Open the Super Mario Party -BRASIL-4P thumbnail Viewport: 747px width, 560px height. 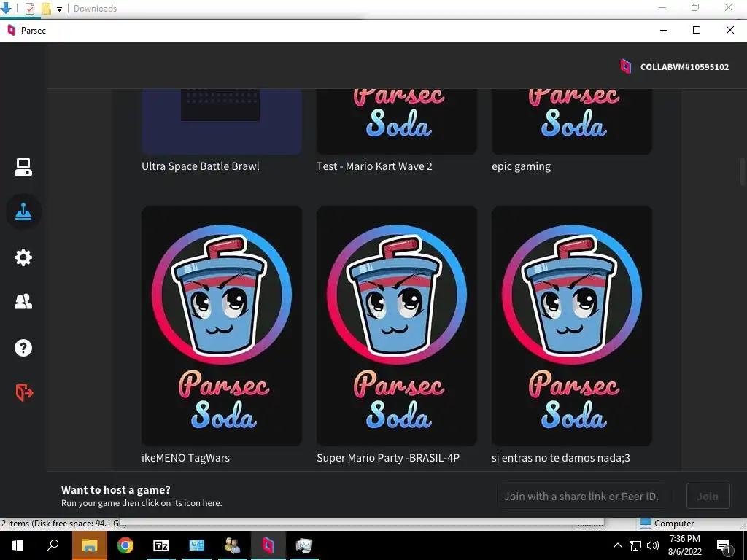396,326
